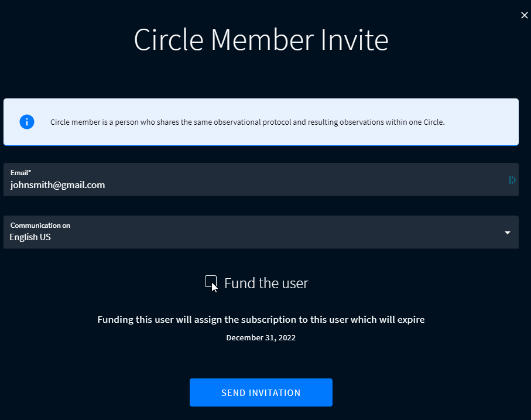Click the 'Fund the user' label text
The image size is (531, 420).
pos(266,283)
